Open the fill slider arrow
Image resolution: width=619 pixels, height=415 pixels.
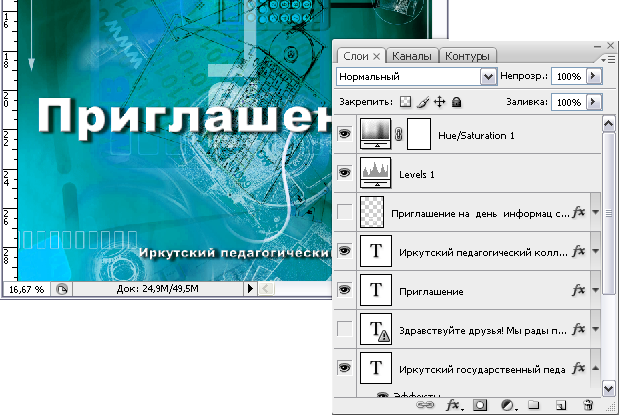tap(593, 102)
